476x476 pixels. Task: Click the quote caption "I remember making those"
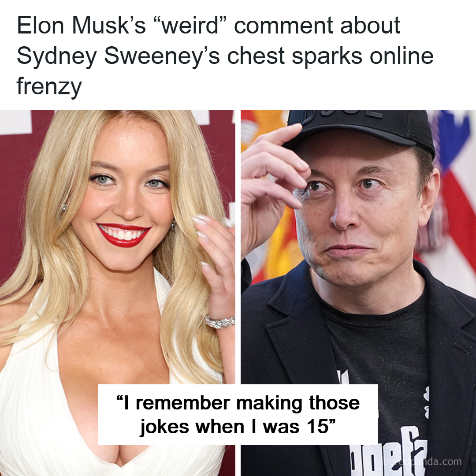tap(238, 403)
